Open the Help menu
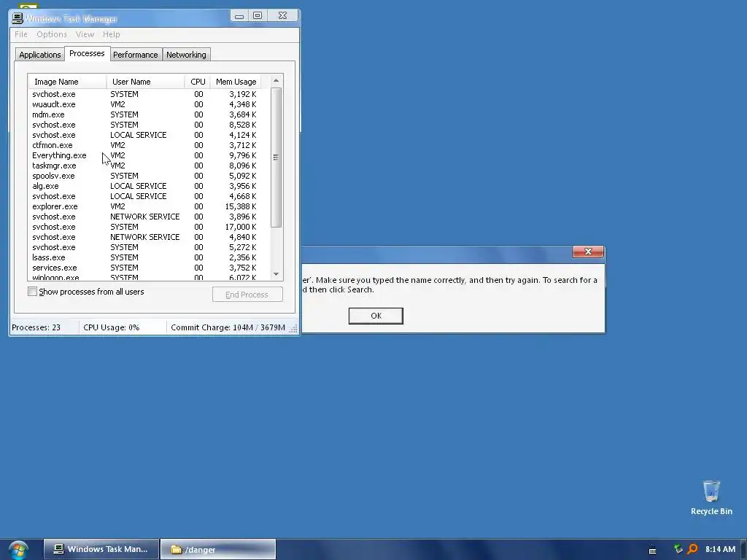This screenshot has height=560, width=747. click(111, 34)
